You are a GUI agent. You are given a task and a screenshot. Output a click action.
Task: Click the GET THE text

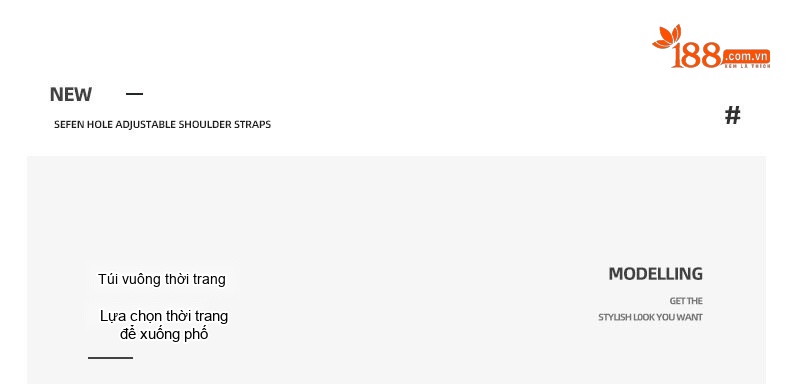[686, 301]
